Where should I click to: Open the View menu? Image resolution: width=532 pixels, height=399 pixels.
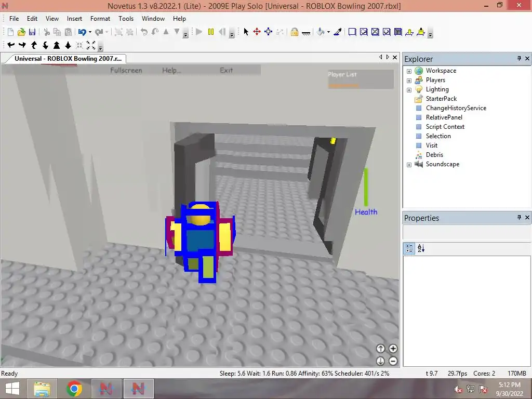click(x=52, y=19)
